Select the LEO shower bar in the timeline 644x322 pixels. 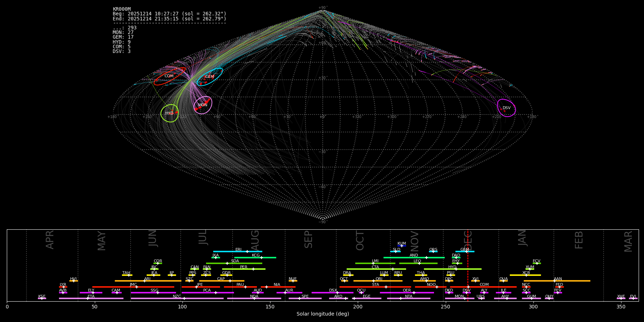point(418,263)
